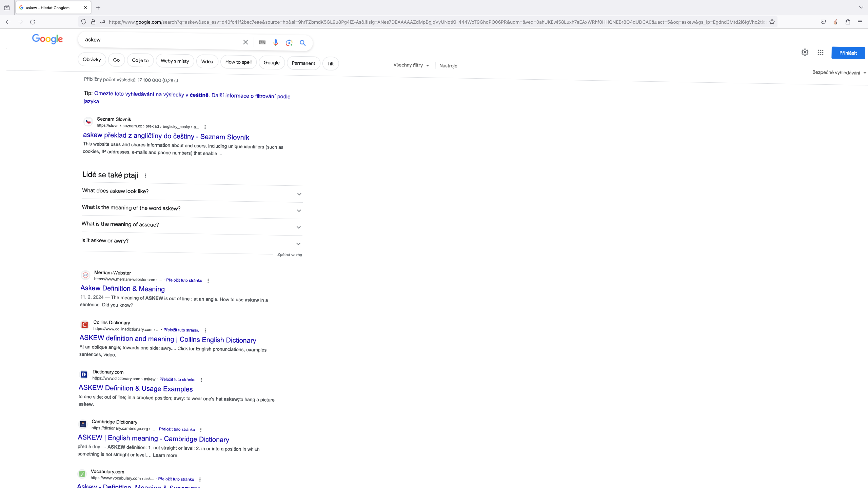The width and height of the screenshot is (868, 488).
Task: Clear the search box with X icon
Action: coord(245,42)
